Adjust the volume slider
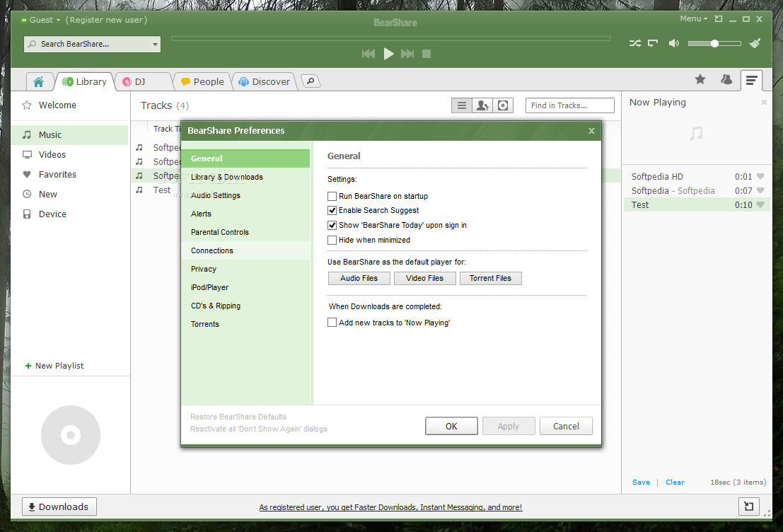The width and height of the screenshot is (783, 532). (x=714, y=43)
